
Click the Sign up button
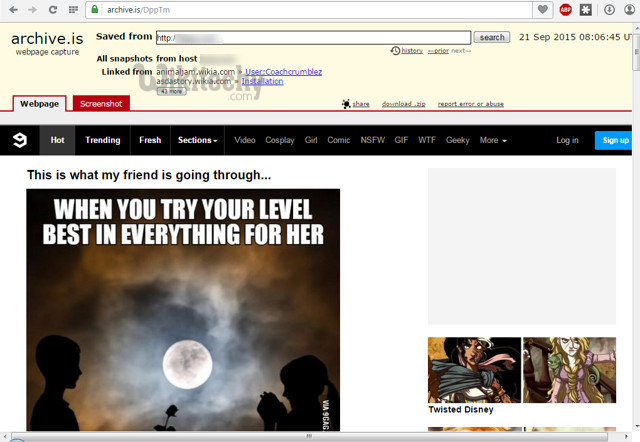coord(613,140)
